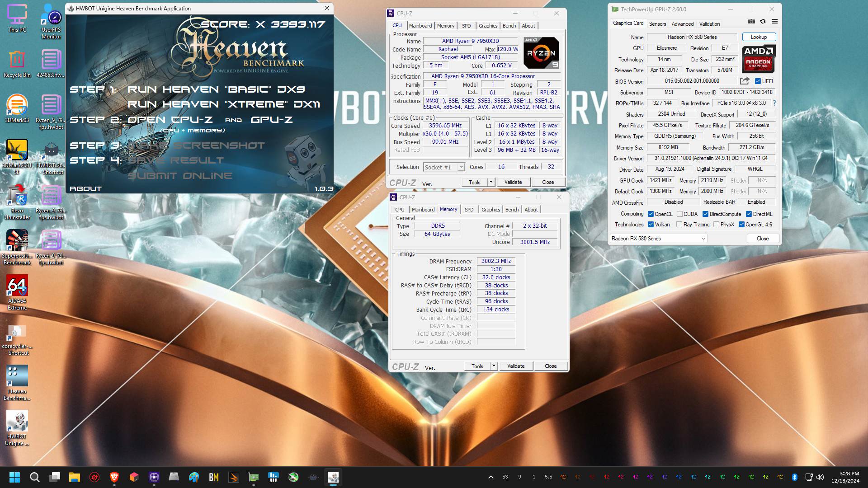Open Brave browser in taskbar
Viewport: 868px width, 488px height.
click(x=114, y=477)
